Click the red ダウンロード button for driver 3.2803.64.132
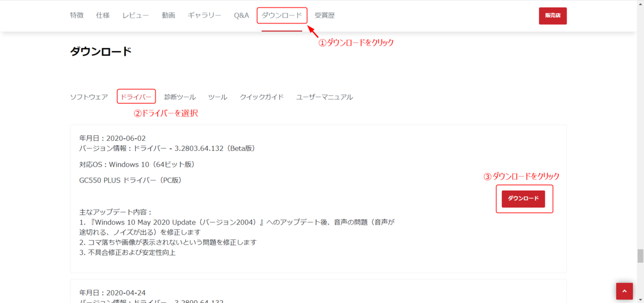Image resolution: width=644 pixels, height=303 pixels. point(523,199)
